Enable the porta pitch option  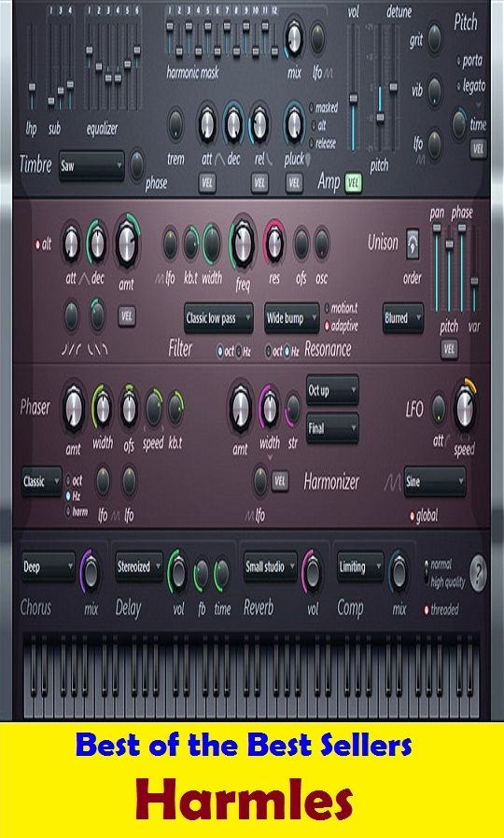click(x=458, y=61)
